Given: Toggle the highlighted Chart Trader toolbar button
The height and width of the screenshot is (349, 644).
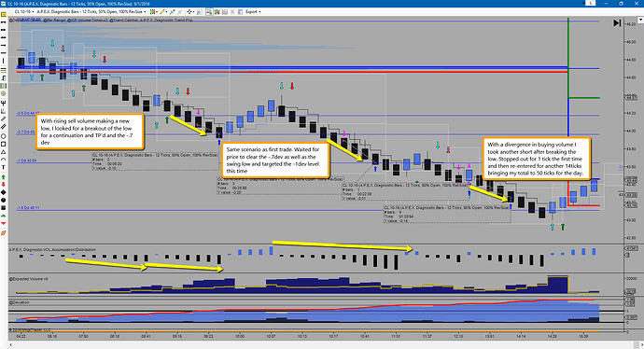Looking at the screenshot, I should (x=209, y=12).
